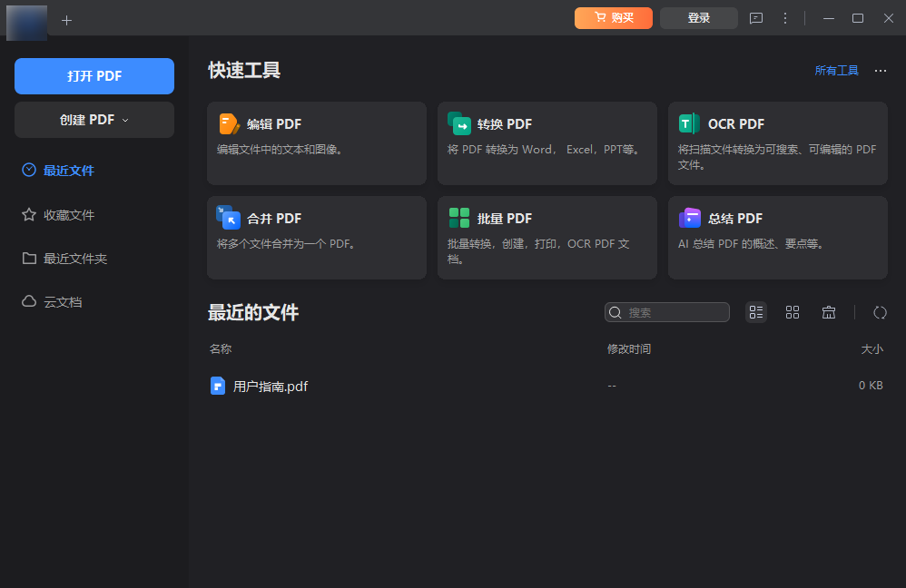Open the feedback message icon in title bar
The width and height of the screenshot is (906, 588).
[x=756, y=18]
